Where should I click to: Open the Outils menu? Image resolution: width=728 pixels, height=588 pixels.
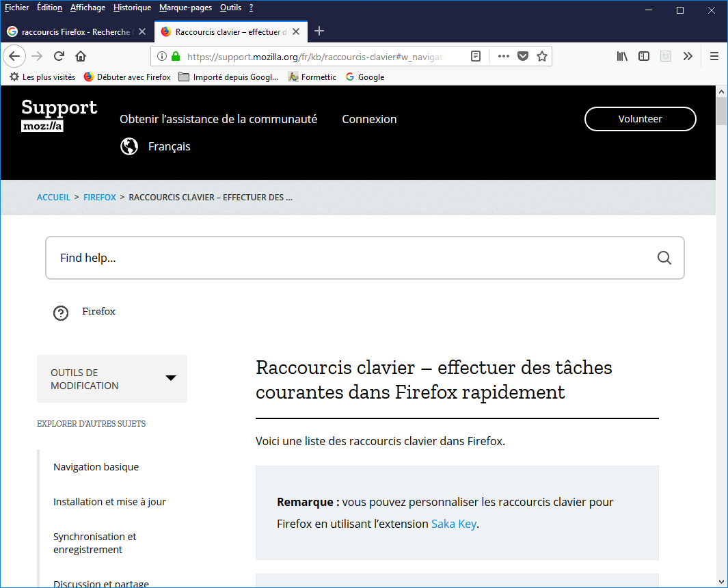coord(231,8)
